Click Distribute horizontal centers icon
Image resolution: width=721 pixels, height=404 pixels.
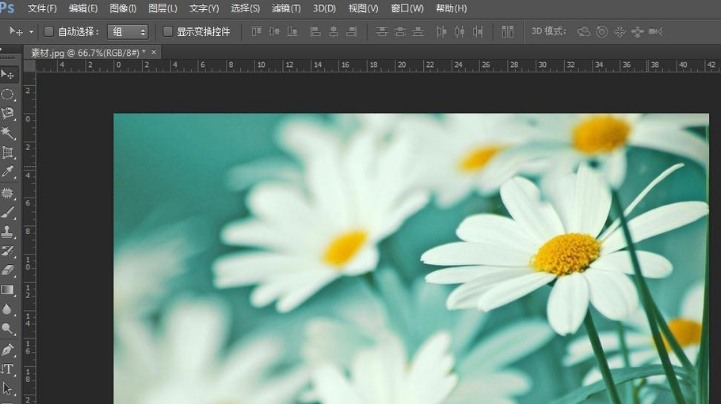point(459,32)
